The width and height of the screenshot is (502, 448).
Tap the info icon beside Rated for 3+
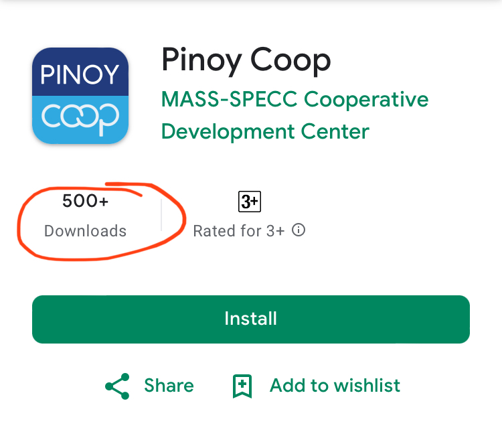[299, 230]
